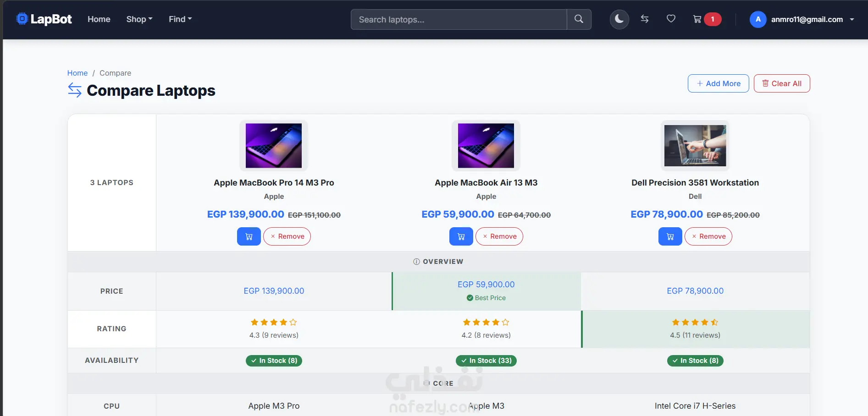Click the Clear All button
Screen dimensions: 868x416
point(782,83)
